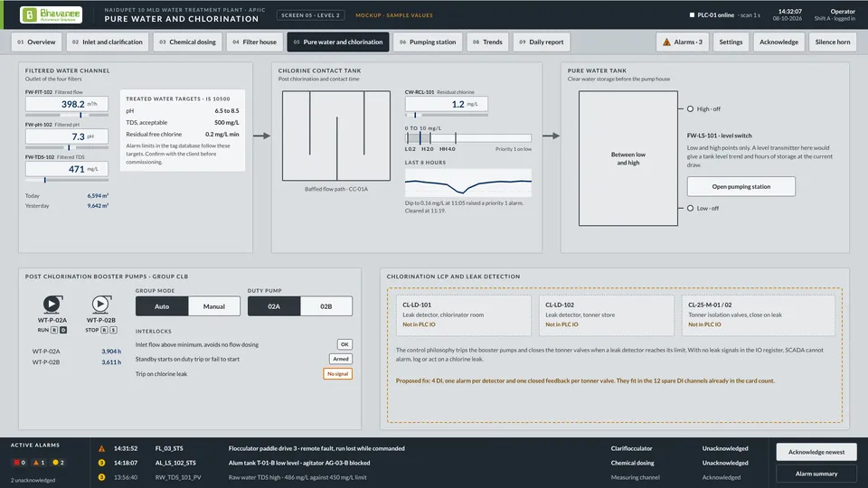The image size is (868, 488).
Task: Click the residual chlorine 0 to 10 mg/L scale
Action: pos(468,137)
